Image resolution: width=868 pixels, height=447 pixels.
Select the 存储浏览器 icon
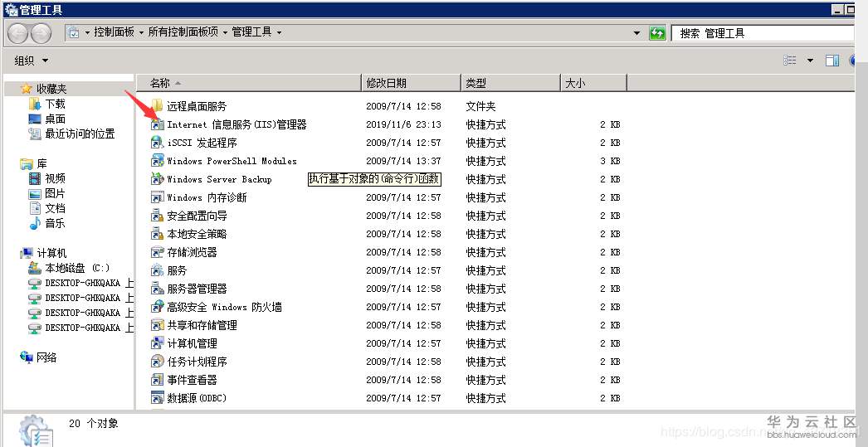(157, 252)
